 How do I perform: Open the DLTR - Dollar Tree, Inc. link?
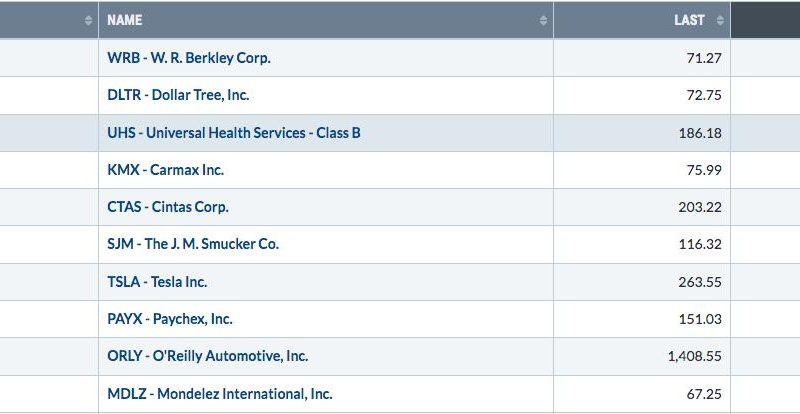tap(178, 95)
